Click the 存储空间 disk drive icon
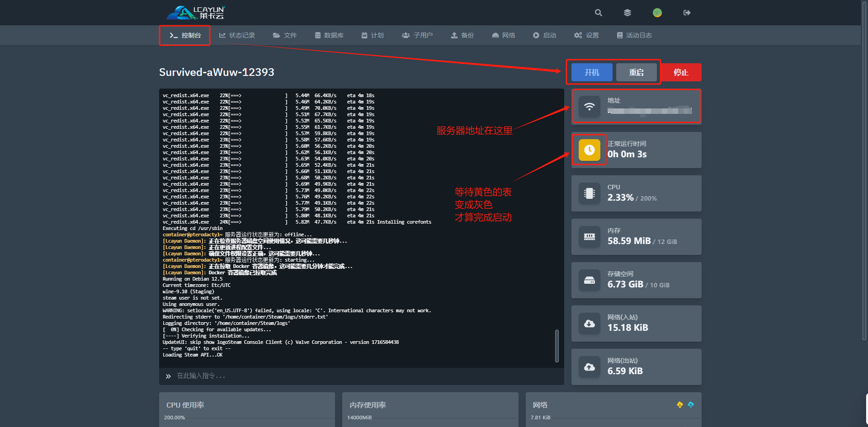Image resolution: width=868 pixels, height=427 pixels. pos(590,280)
